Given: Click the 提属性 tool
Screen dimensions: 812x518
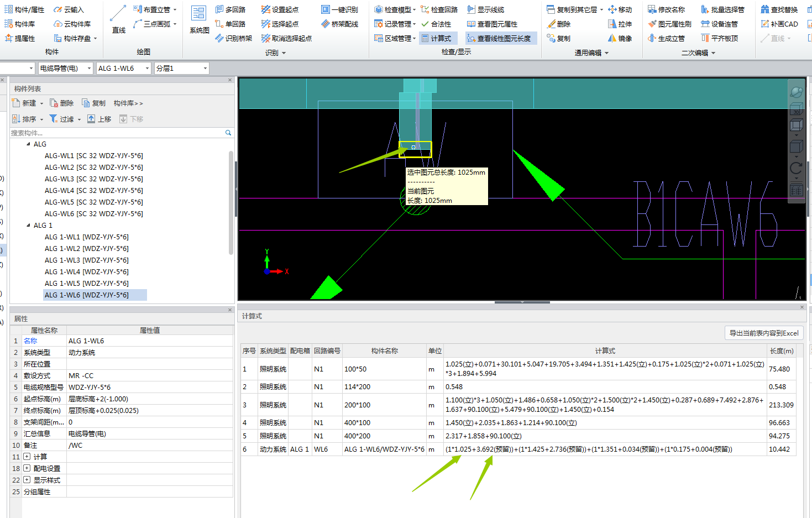Looking at the screenshot, I should click(x=20, y=38).
